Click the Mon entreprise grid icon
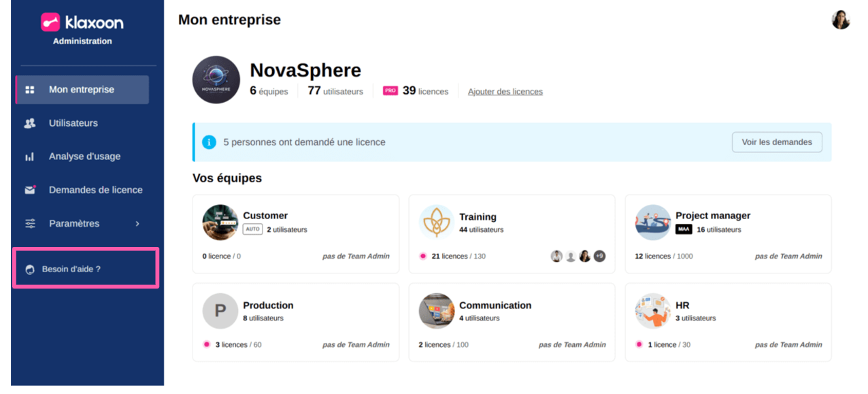Image resolution: width=868 pixels, height=394 pixels. point(30,90)
